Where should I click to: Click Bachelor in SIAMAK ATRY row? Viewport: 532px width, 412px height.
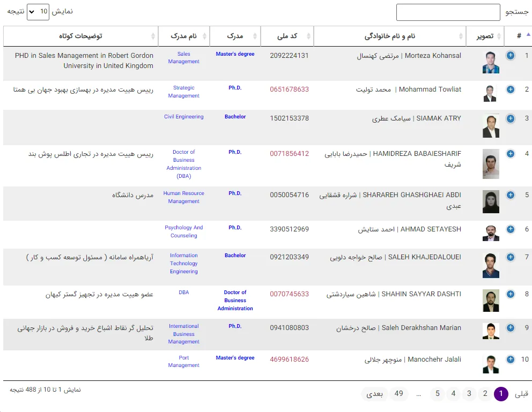[x=235, y=117]
